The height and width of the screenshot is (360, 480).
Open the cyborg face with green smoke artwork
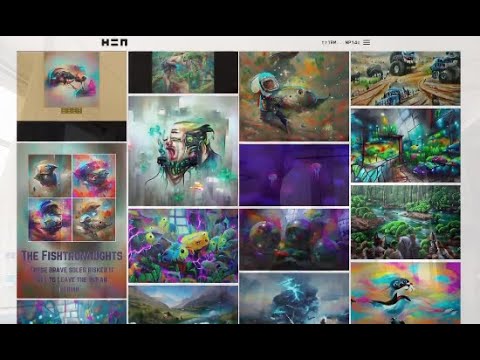pyautogui.click(x=183, y=151)
